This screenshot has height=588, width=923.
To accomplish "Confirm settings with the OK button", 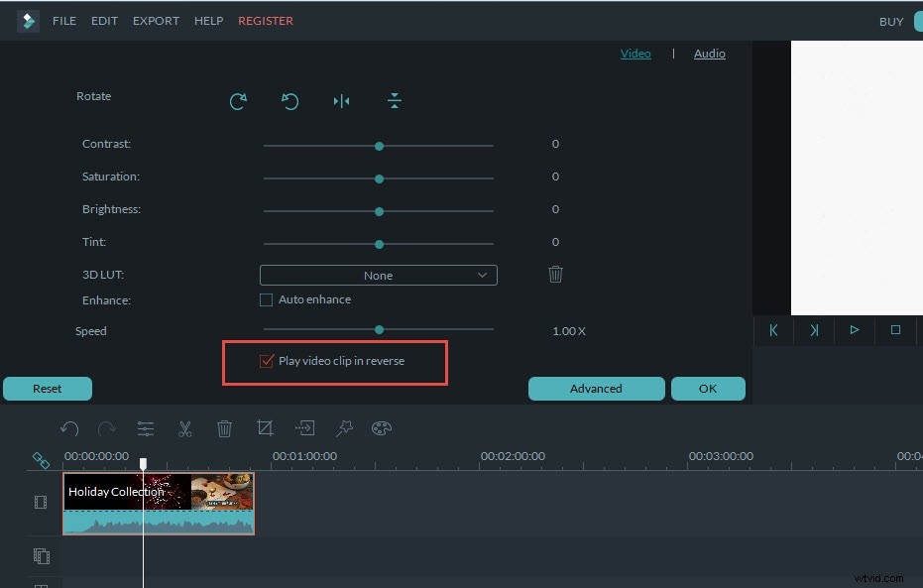I will click(x=708, y=389).
